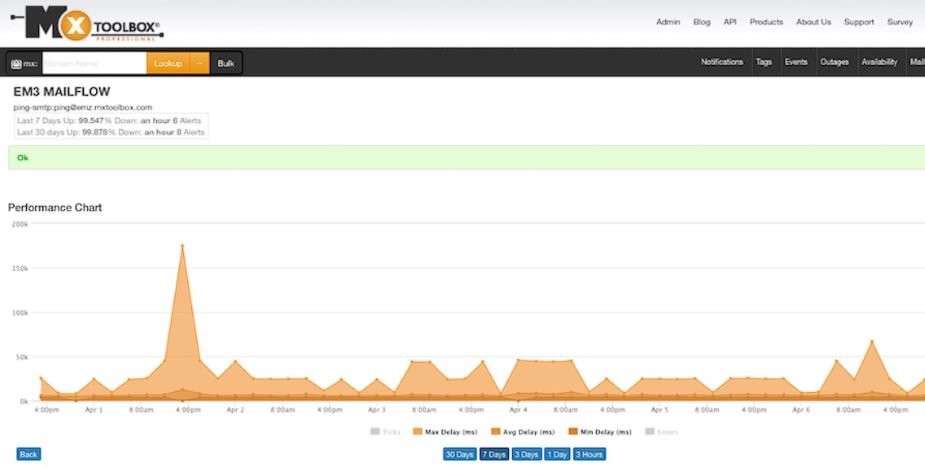Click the mx lookup type icon
The width and height of the screenshot is (925, 468).
click(x=16, y=63)
